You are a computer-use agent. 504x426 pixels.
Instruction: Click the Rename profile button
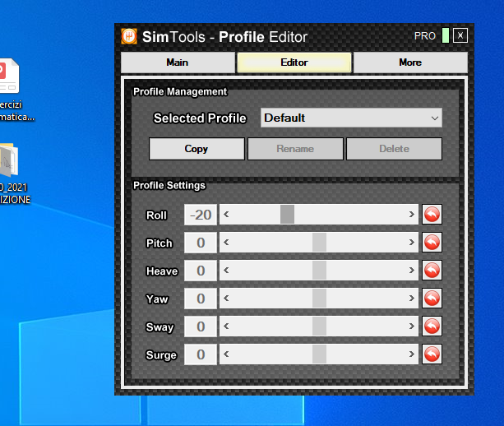pos(295,149)
